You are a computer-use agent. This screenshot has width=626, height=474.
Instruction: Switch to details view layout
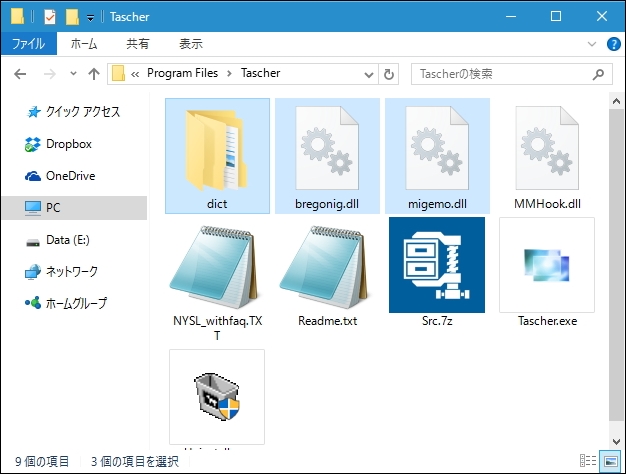point(588,460)
